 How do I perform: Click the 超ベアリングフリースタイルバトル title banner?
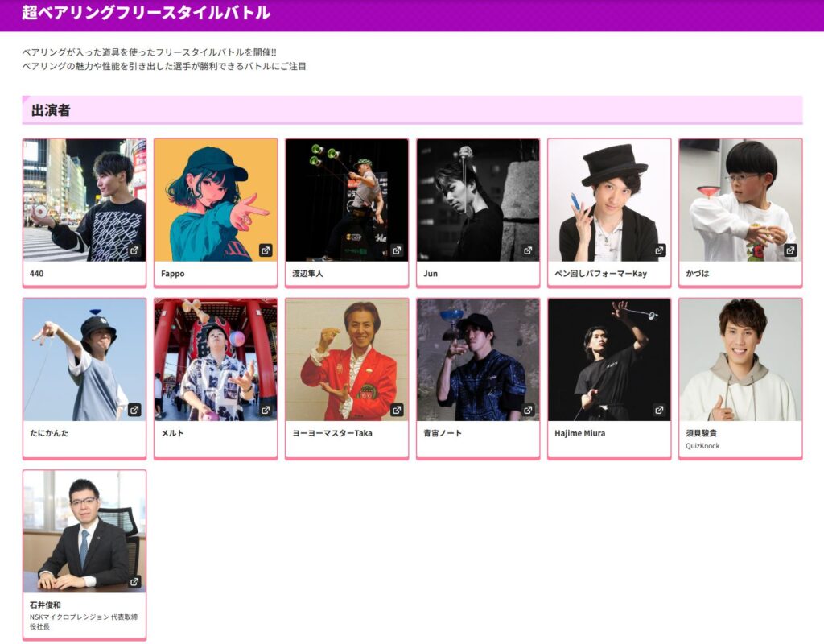point(146,14)
